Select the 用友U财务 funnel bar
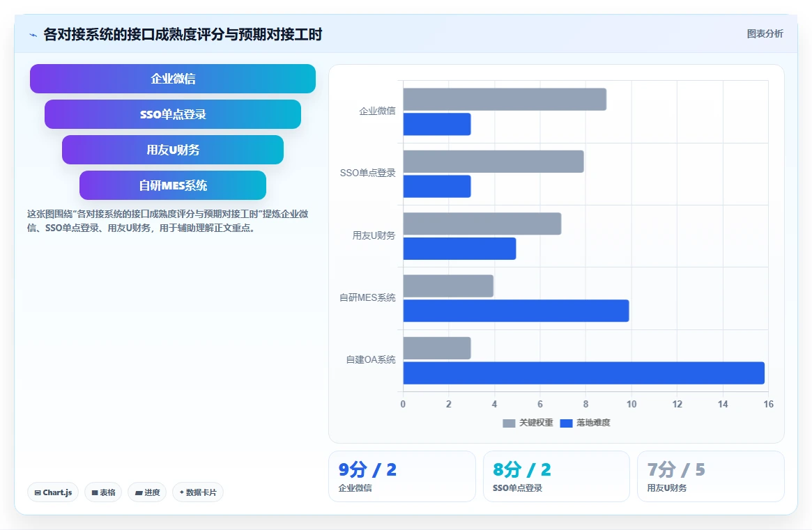This screenshot has width=812, height=530. click(173, 150)
